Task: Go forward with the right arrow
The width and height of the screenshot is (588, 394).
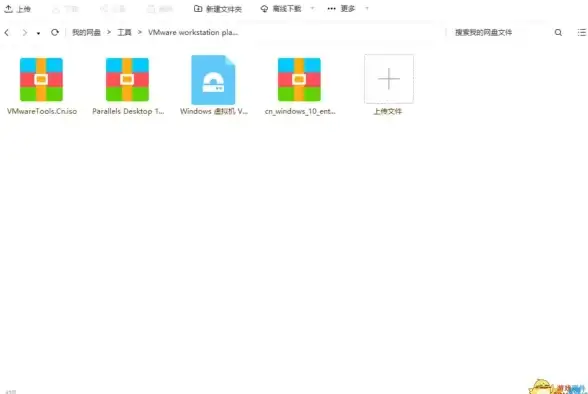Action: coord(25,33)
